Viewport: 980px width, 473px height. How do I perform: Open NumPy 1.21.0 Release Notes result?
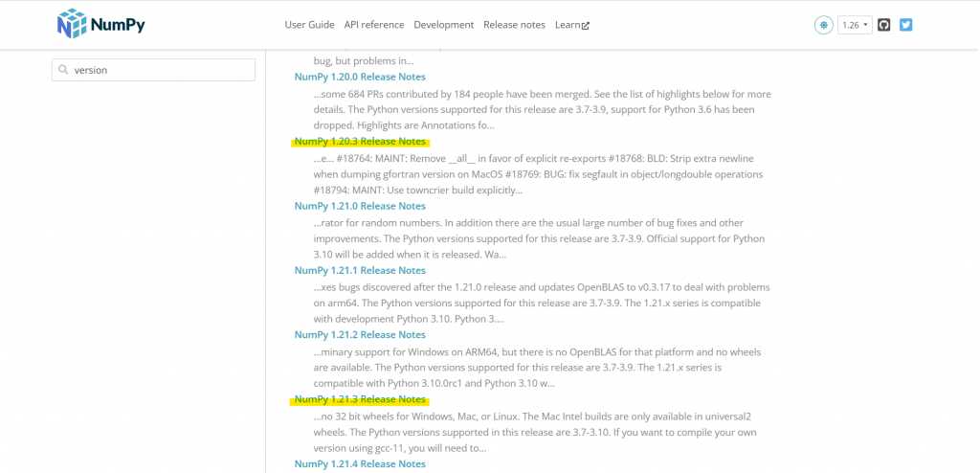(360, 206)
